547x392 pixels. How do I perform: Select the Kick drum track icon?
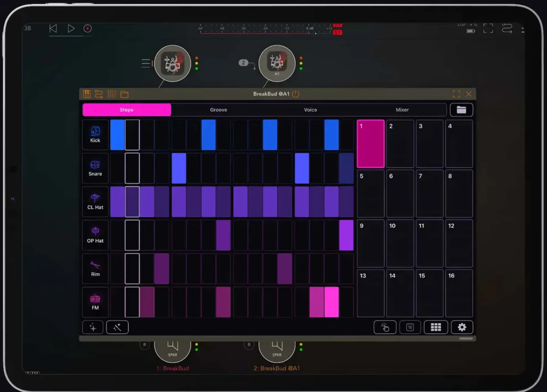point(95,135)
